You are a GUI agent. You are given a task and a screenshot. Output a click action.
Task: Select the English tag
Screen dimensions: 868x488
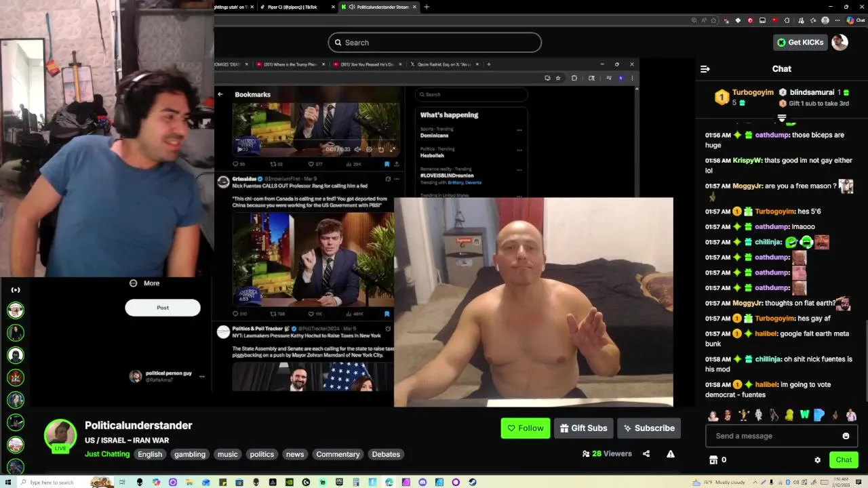tap(150, 454)
